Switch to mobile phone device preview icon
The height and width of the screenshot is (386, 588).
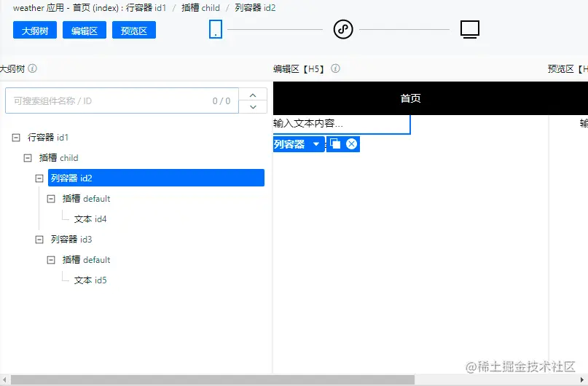[x=216, y=29]
